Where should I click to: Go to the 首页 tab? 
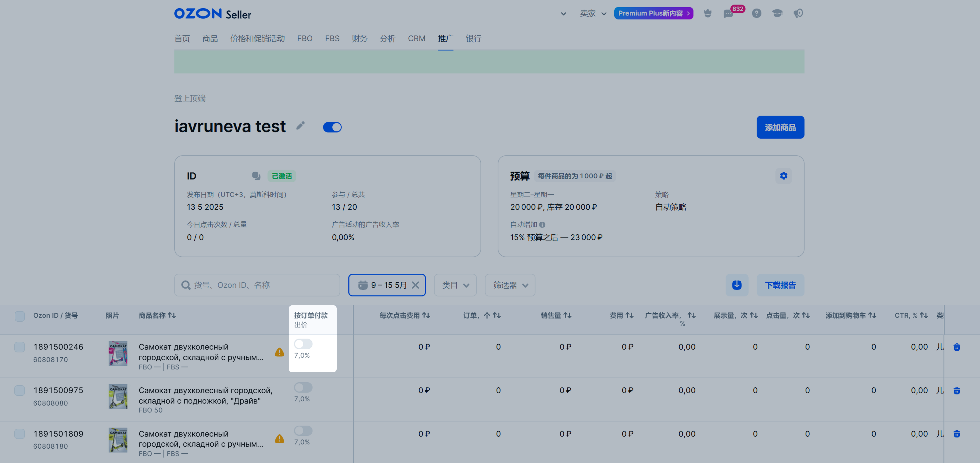point(182,38)
